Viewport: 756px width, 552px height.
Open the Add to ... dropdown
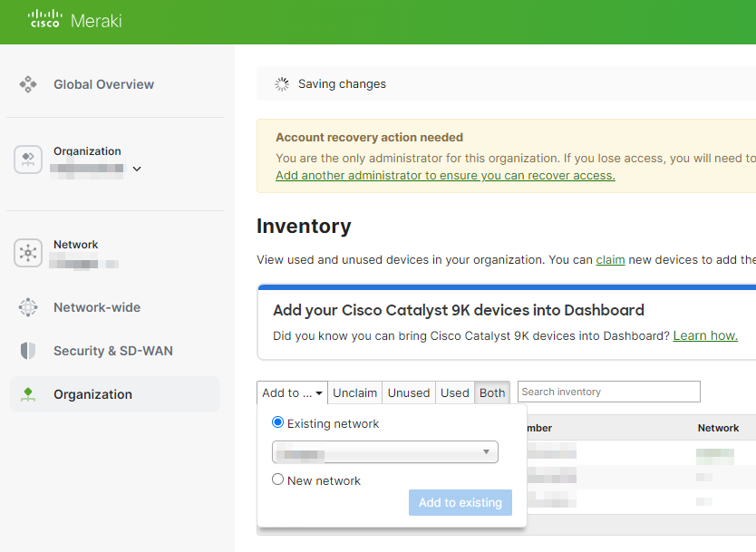pyautogui.click(x=291, y=392)
